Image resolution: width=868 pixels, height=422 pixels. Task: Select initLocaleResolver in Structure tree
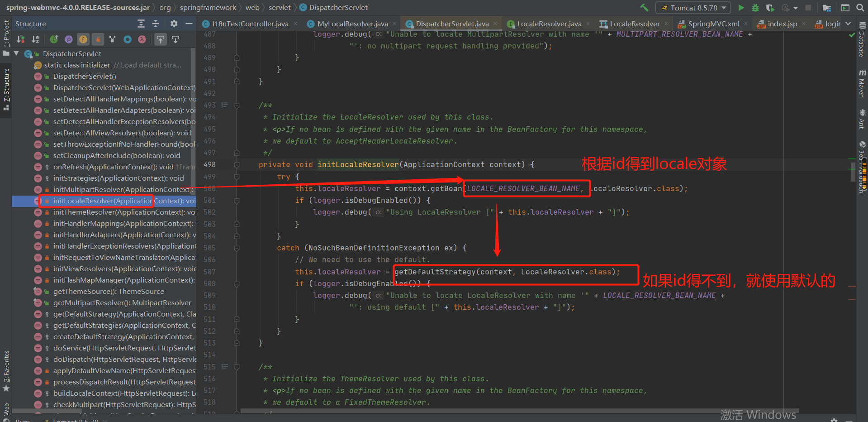pyautogui.click(x=104, y=201)
